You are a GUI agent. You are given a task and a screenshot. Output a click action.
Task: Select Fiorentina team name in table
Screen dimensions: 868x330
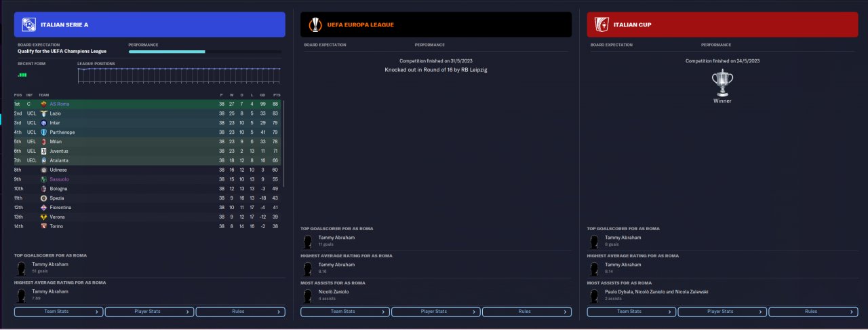[60, 207]
